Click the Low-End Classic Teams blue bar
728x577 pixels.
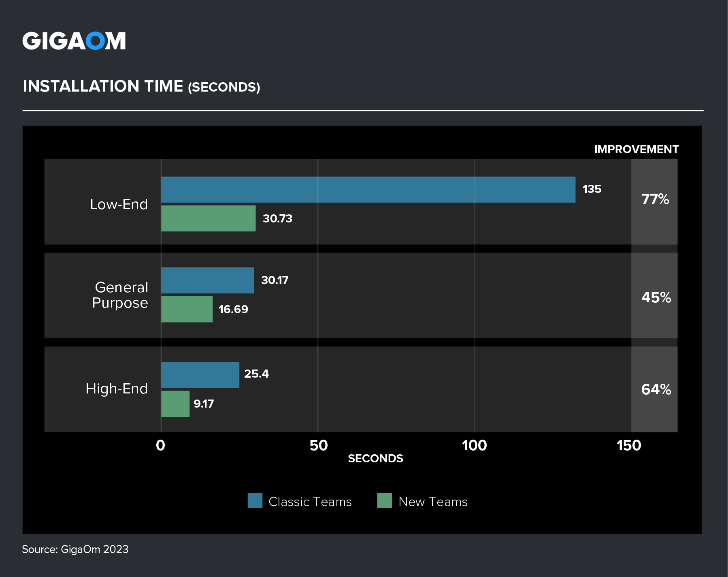coord(368,190)
